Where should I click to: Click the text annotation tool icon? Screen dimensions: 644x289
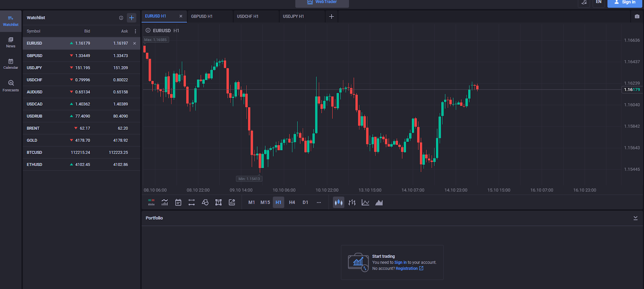tap(219, 202)
